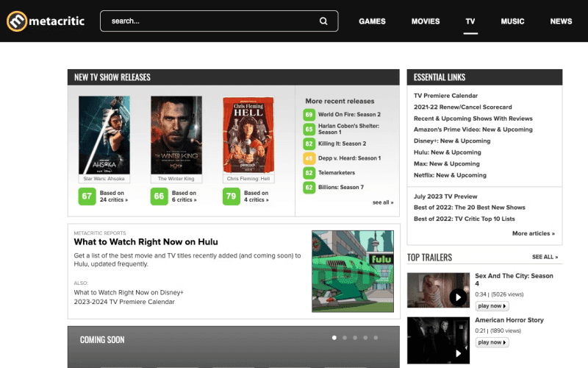The height and width of the screenshot is (368, 588).
Task: Open the Telemarketers link
Action: click(x=337, y=173)
